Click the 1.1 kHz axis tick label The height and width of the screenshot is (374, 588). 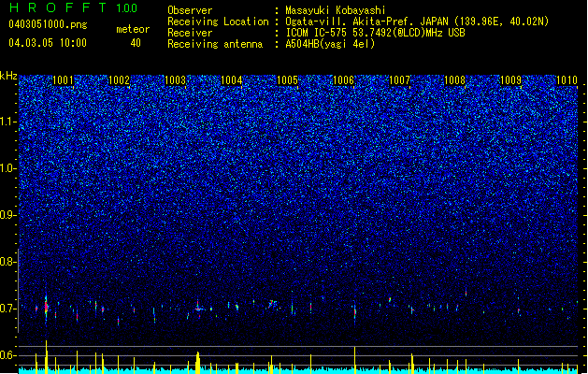pos(8,122)
